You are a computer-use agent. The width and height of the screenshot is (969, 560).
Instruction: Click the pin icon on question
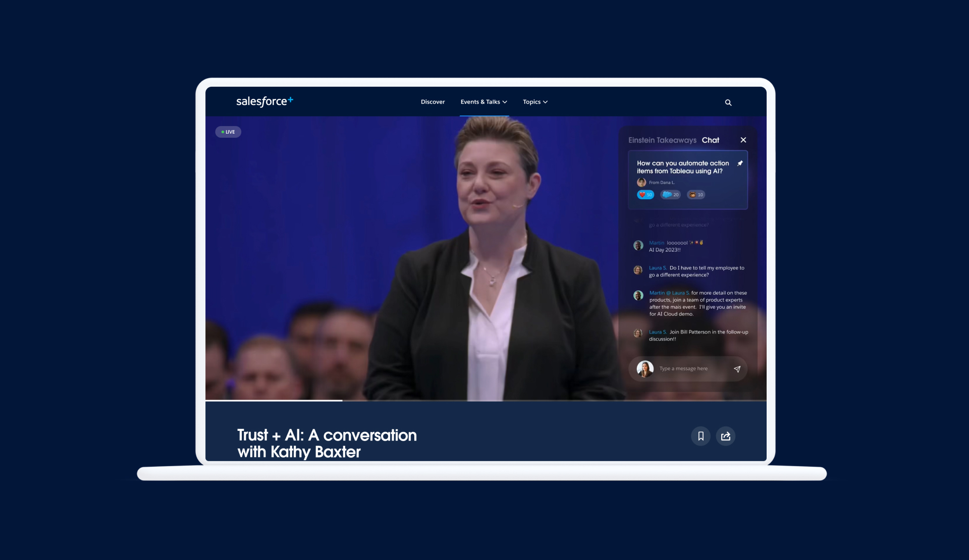(x=740, y=163)
